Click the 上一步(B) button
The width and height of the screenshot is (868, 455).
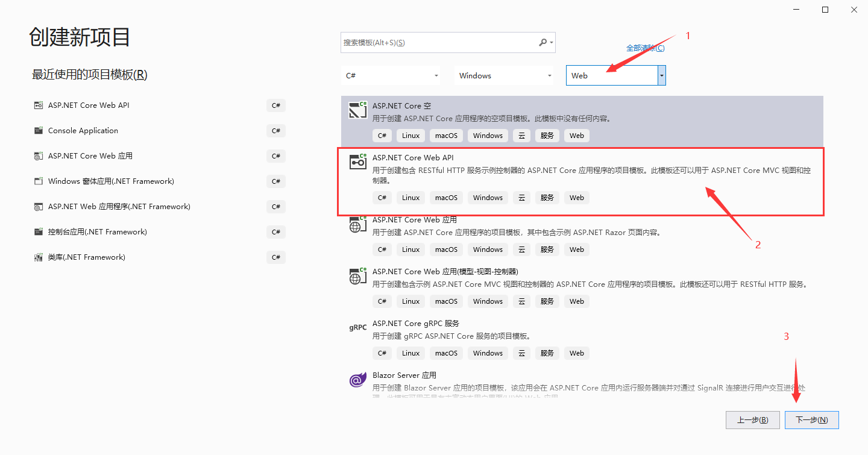(753, 420)
